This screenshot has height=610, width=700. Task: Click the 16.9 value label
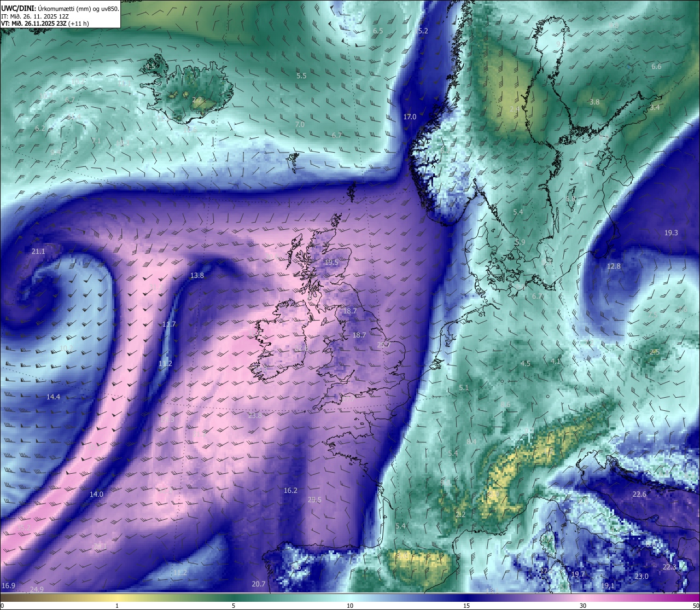(8, 585)
